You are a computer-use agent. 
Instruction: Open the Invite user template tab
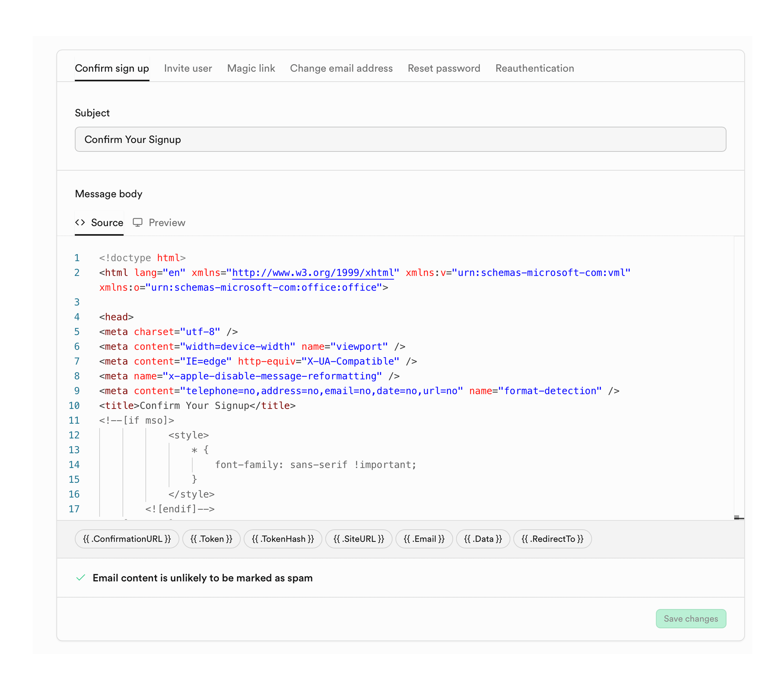(x=188, y=68)
